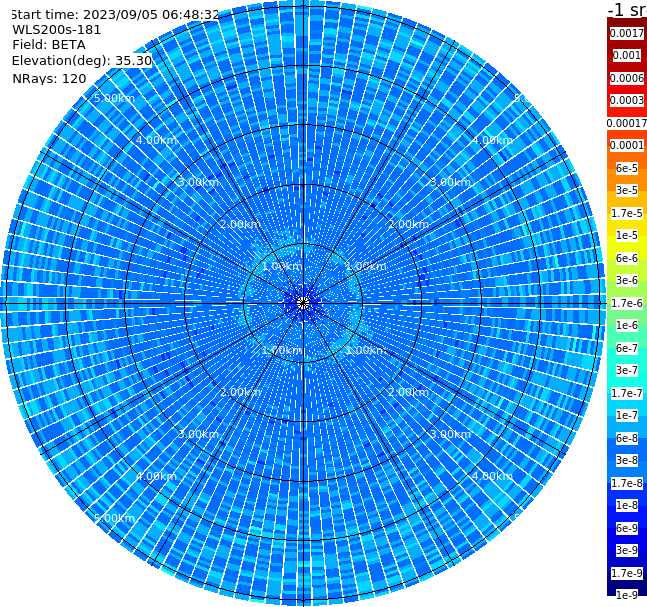The width and height of the screenshot is (647, 607).
Task: Click the Start time header text
Action: coord(115,14)
